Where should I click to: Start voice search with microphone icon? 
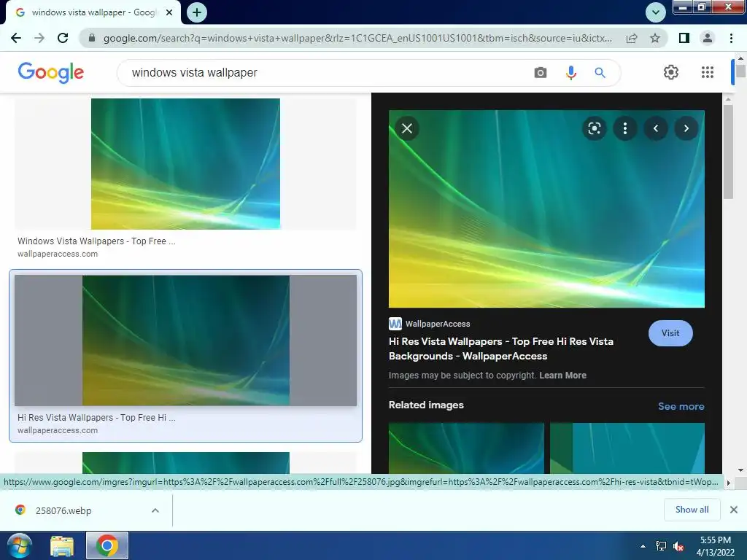click(x=570, y=73)
